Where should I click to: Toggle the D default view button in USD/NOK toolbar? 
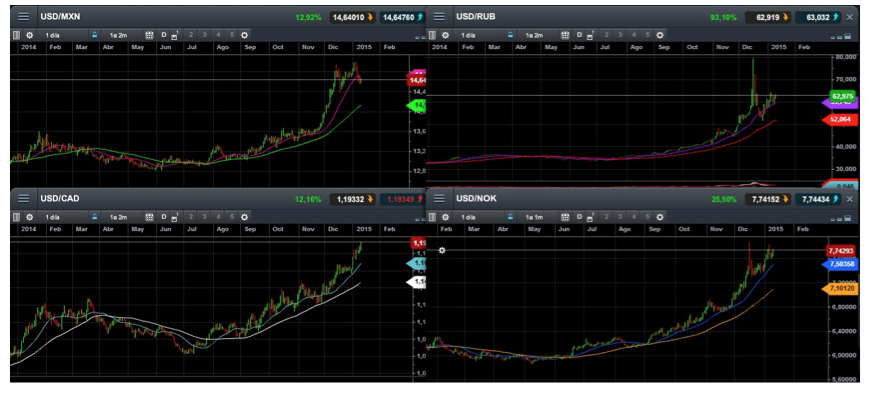tap(579, 217)
